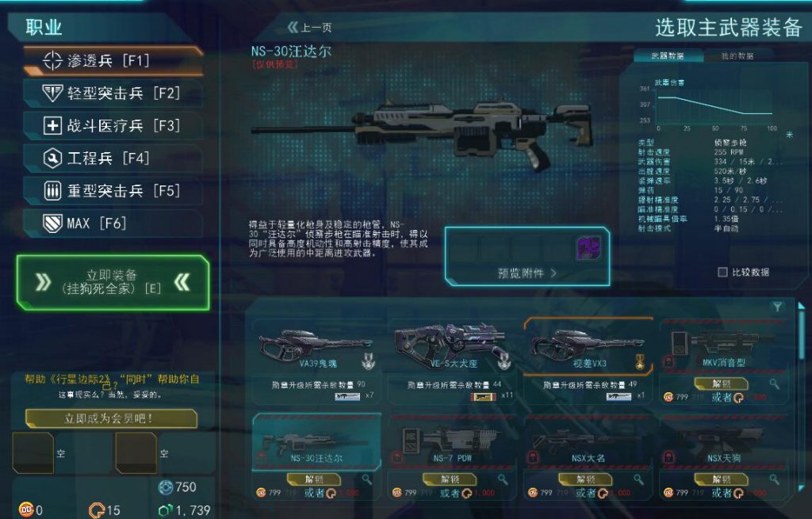Choose the 重型突击兵 ammo icon
The height and width of the screenshot is (519, 812).
(x=52, y=191)
